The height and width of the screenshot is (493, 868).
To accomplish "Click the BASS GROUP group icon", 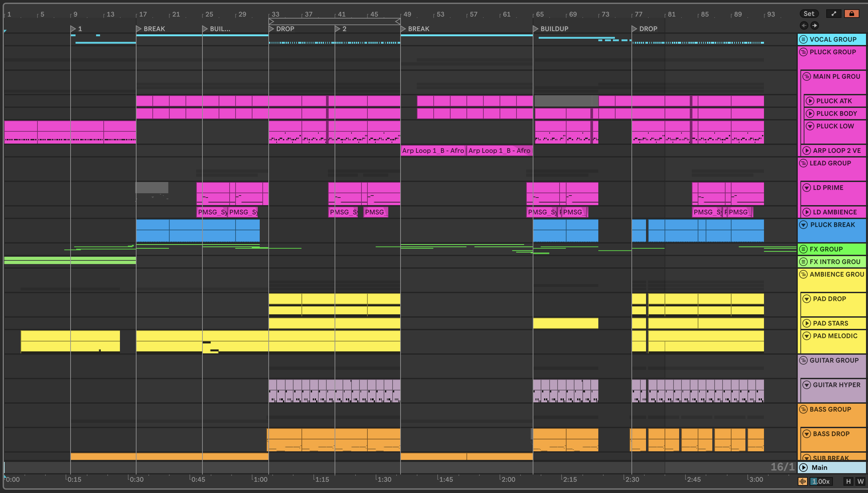I will pyautogui.click(x=803, y=409).
